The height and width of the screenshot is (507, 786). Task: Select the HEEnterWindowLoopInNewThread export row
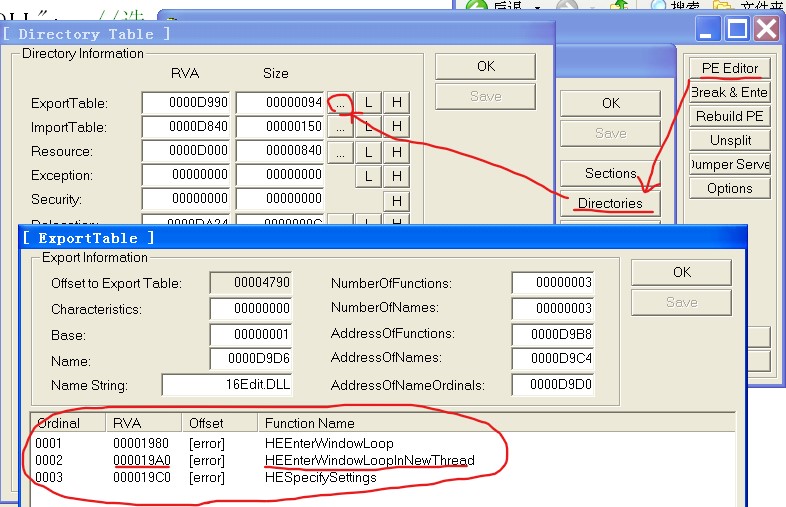[369, 460]
